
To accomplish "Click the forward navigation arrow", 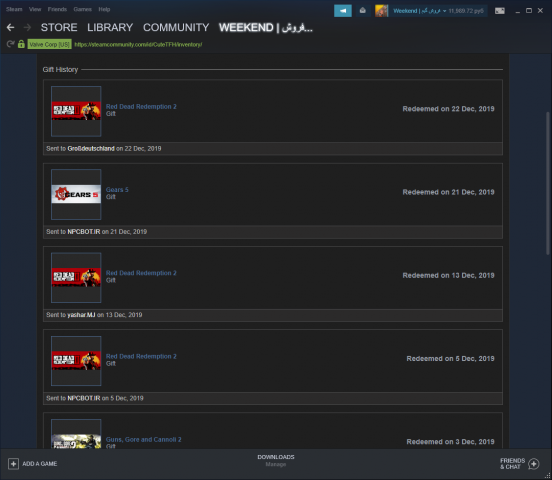I will click(27, 27).
